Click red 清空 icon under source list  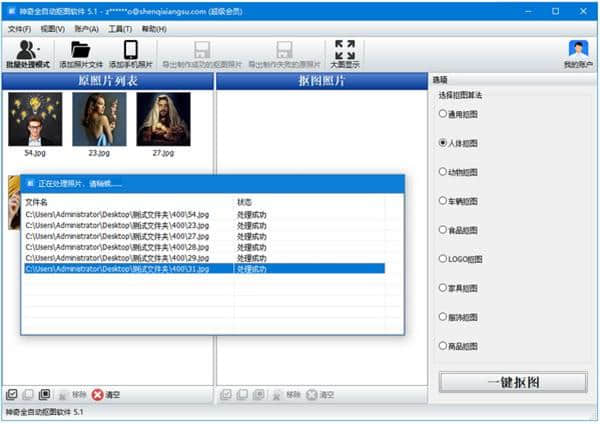coord(97,395)
